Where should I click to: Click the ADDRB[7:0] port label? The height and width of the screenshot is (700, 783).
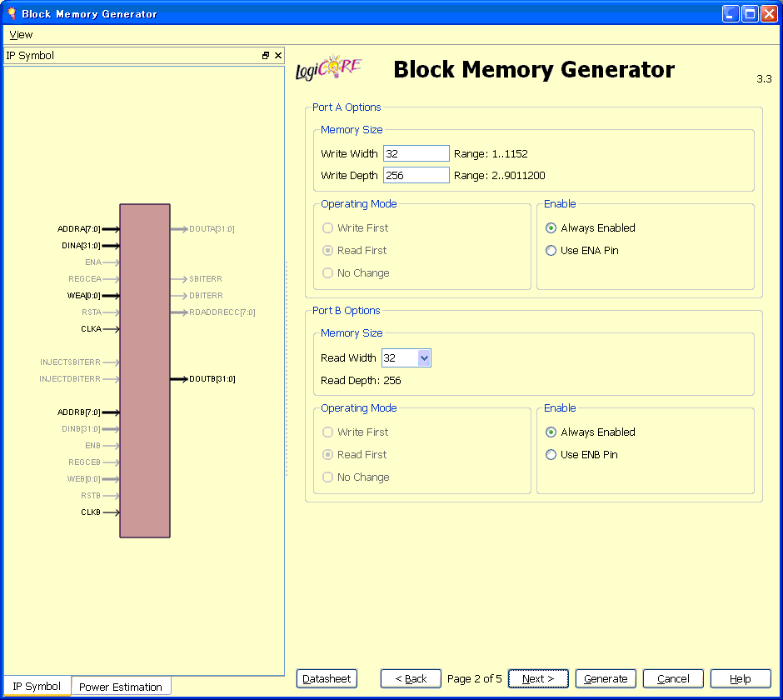[79, 412]
